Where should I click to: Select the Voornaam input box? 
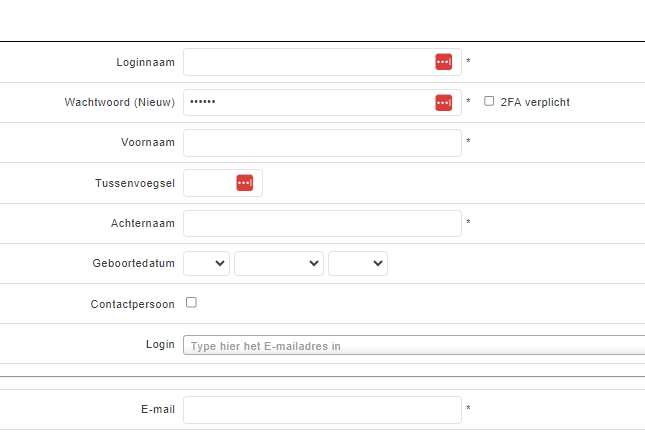click(322, 143)
